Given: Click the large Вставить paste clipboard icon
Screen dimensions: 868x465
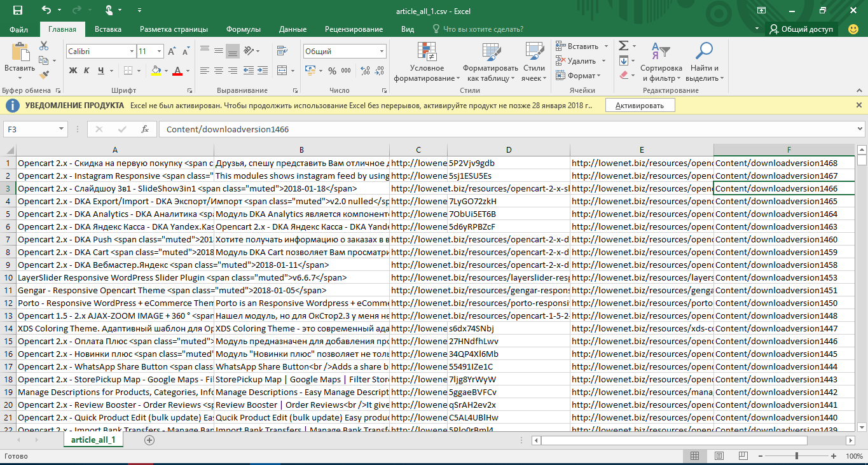Looking at the screenshot, I should 20,52.
